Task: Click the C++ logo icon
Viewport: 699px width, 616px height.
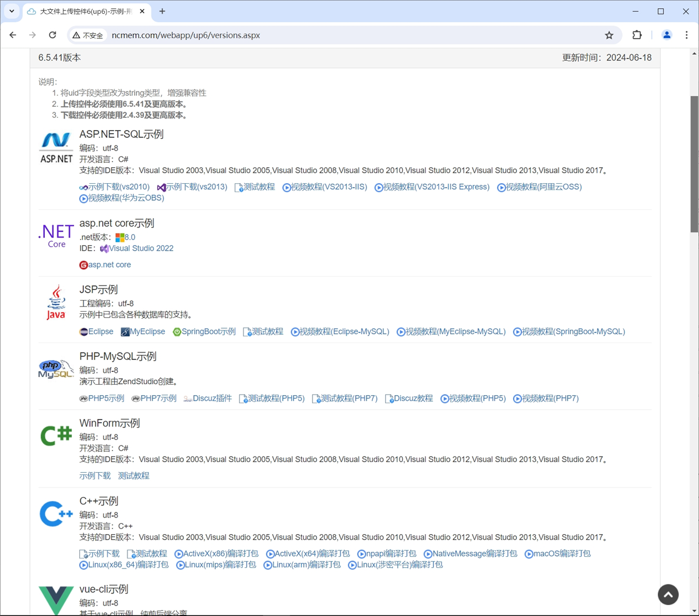Action: click(55, 513)
